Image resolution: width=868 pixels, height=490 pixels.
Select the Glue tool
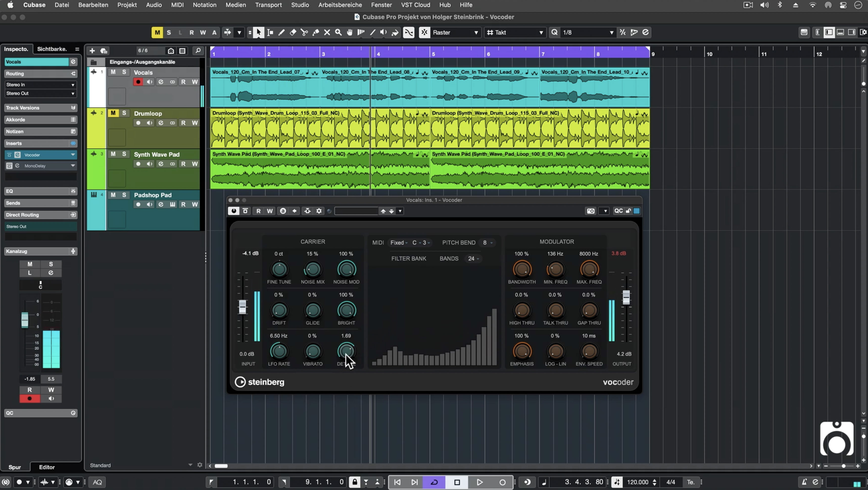tap(316, 32)
